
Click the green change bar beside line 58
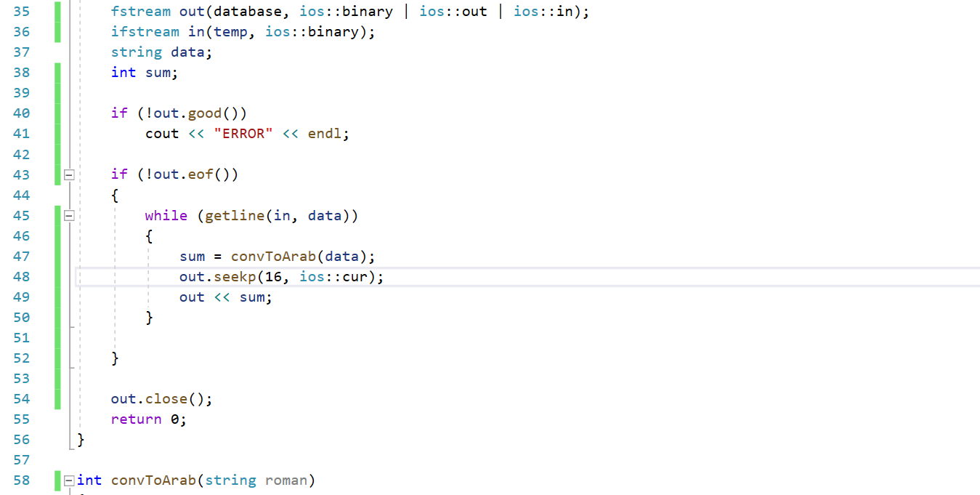57,480
